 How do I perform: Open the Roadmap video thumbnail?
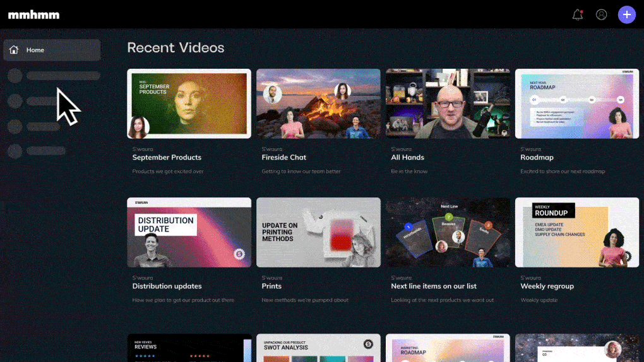[x=577, y=103]
